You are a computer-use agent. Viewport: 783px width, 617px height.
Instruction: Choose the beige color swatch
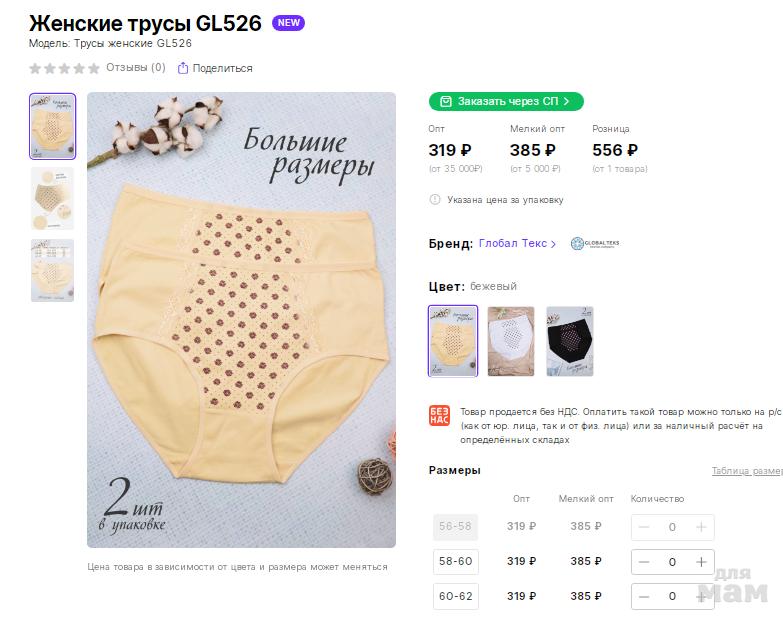tap(453, 341)
